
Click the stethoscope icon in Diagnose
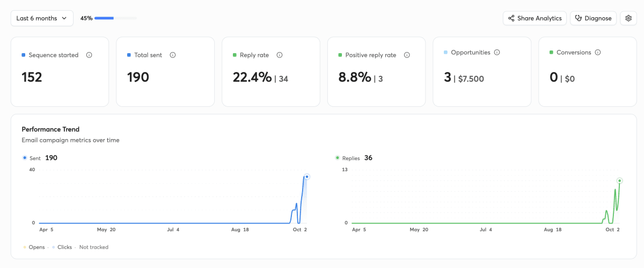coord(579,18)
